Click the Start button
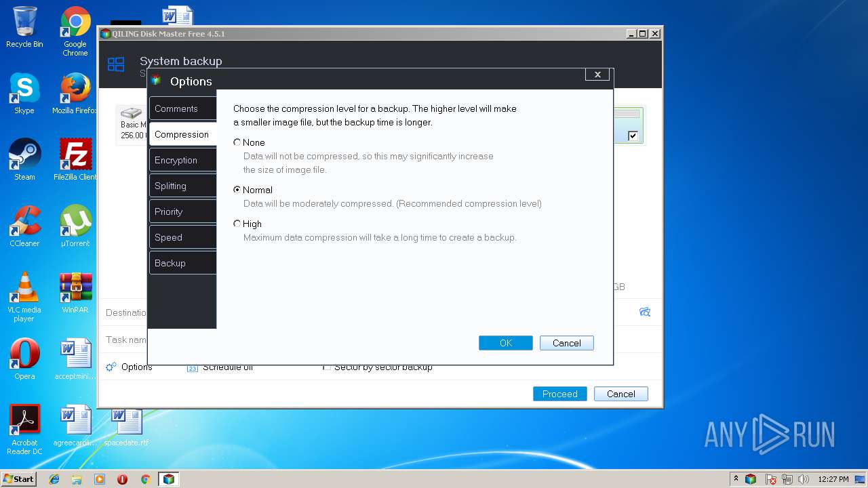Image resolution: width=868 pixels, height=488 pixels. coord(19,479)
